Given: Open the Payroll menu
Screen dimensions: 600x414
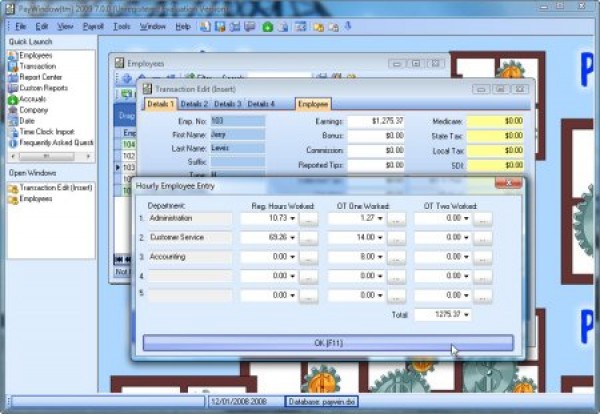Looking at the screenshot, I should click(93, 26).
